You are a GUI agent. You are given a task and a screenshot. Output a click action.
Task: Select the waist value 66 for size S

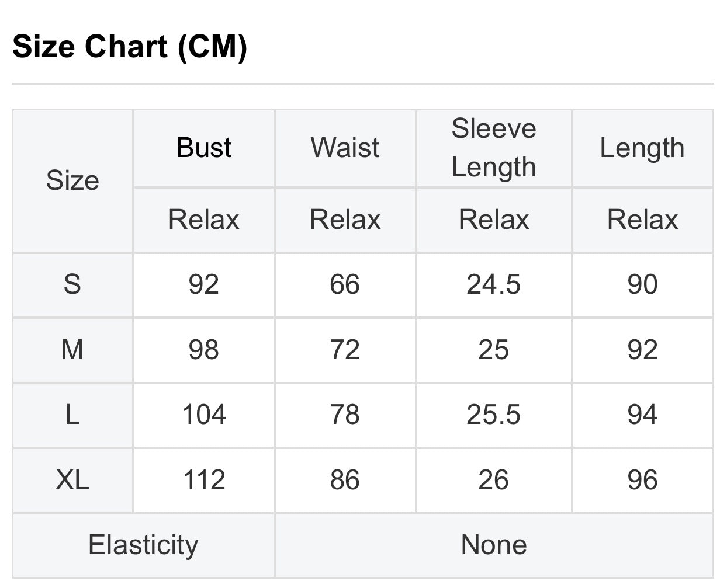[x=345, y=285]
